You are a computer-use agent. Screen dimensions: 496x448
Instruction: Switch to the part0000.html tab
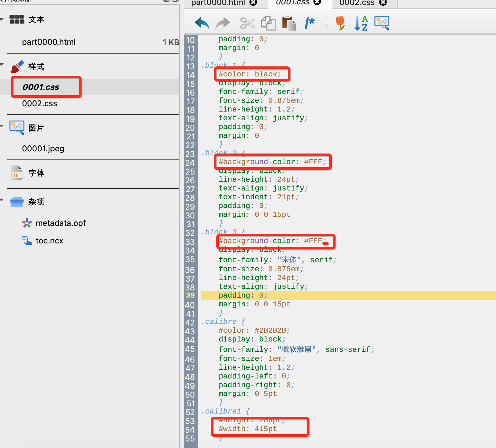click(x=218, y=3)
